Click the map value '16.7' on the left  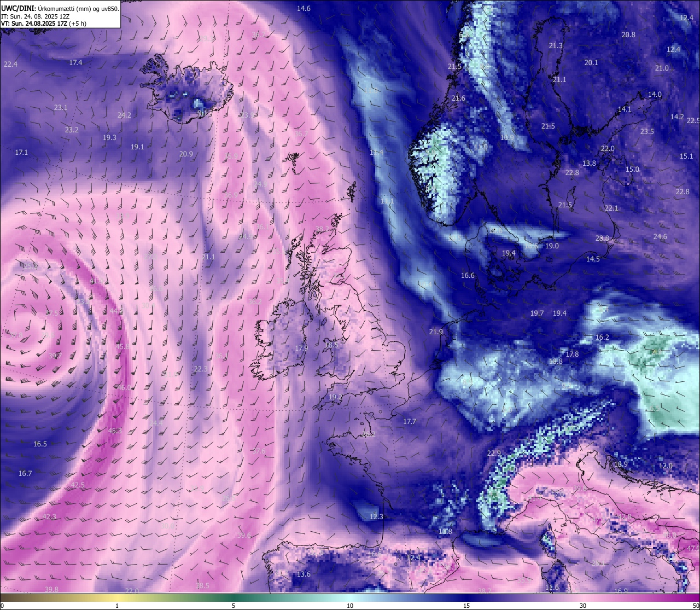tap(25, 474)
